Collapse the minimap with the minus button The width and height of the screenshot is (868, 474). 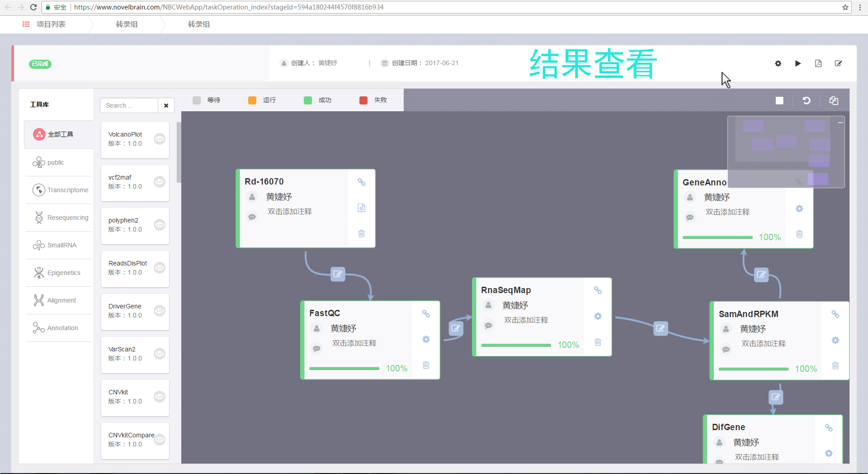click(x=840, y=122)
